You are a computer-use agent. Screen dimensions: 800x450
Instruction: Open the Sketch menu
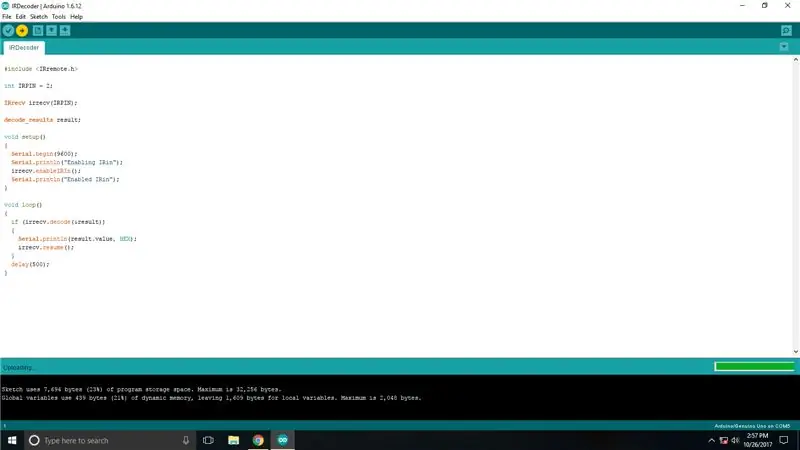tap(39, 17)
